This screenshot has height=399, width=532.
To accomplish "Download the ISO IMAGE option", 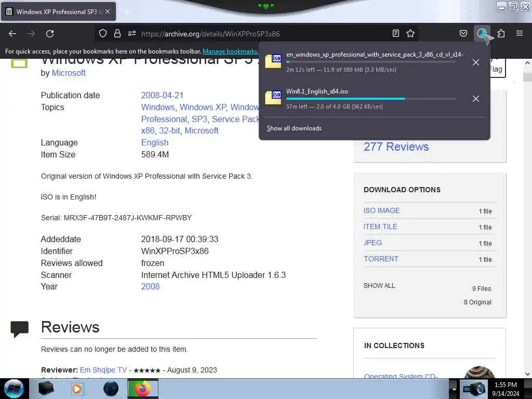I will point(382,210).
